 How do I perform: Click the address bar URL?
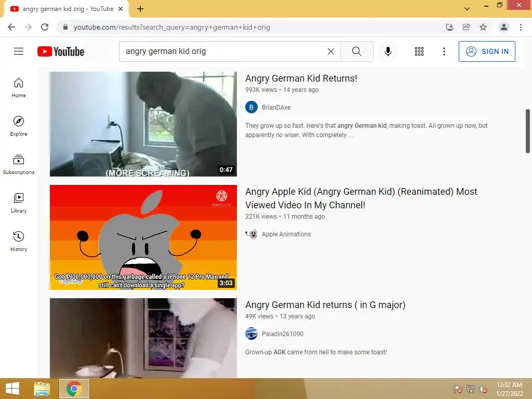tap(171, 27)
